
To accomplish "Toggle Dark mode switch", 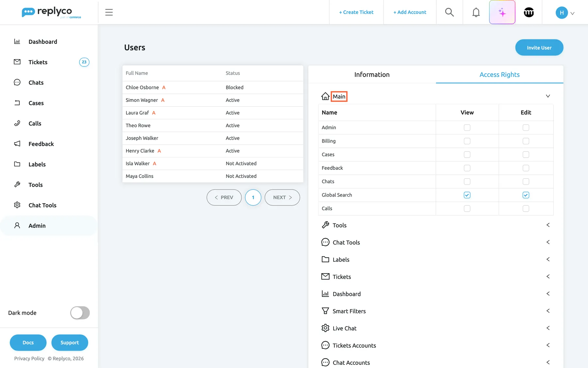I will coord(80,313).
